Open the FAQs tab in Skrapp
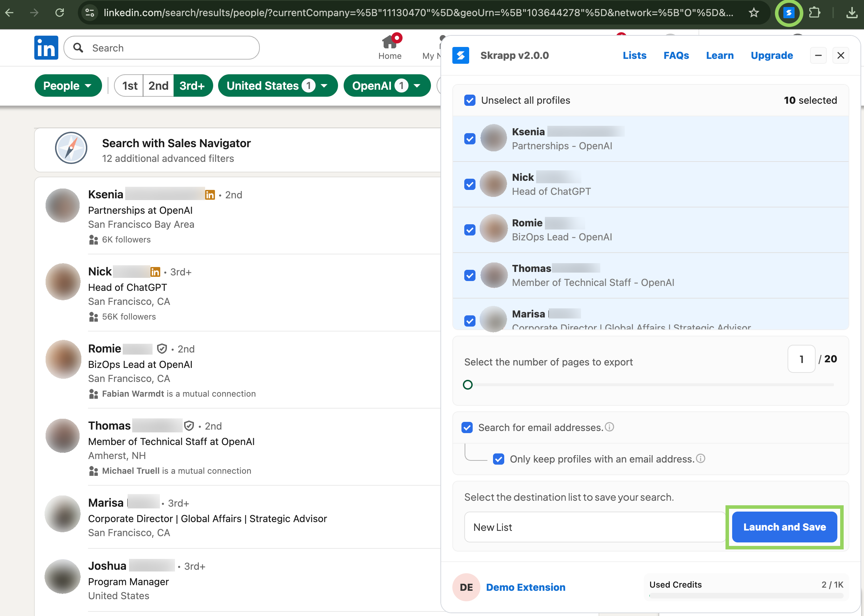The image size is (864, 616). [676, 55]
